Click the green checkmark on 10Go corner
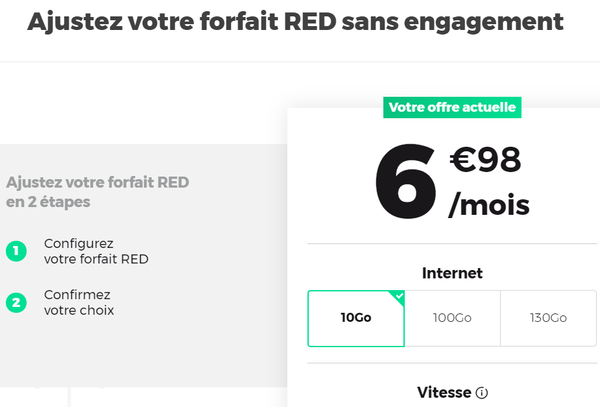600x407 pixels. (x=399, y=296)
